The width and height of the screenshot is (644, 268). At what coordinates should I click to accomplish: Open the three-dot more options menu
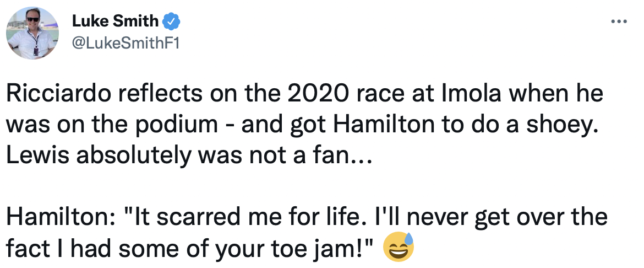pos(619,22)
